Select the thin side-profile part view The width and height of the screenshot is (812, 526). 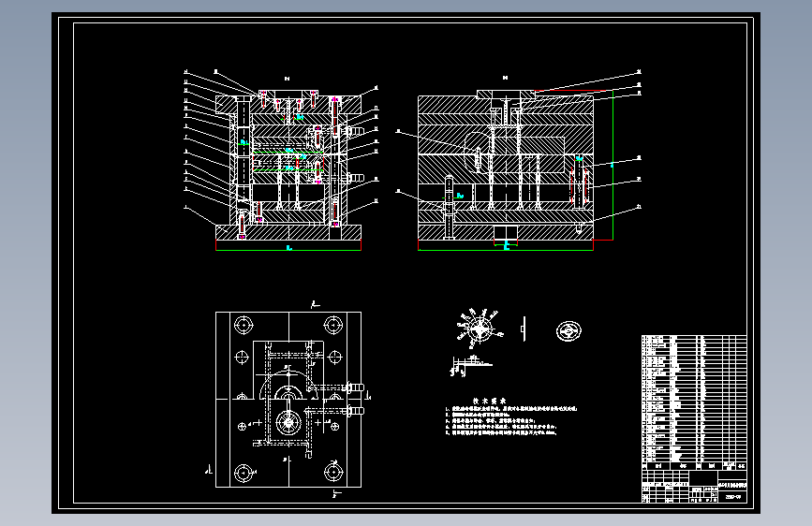524,329
